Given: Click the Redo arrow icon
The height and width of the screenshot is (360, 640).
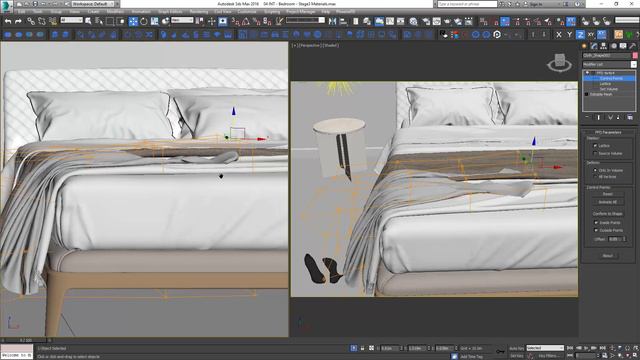Looking at the screenshot, I should pyautogui.click(x=18, y=21).
